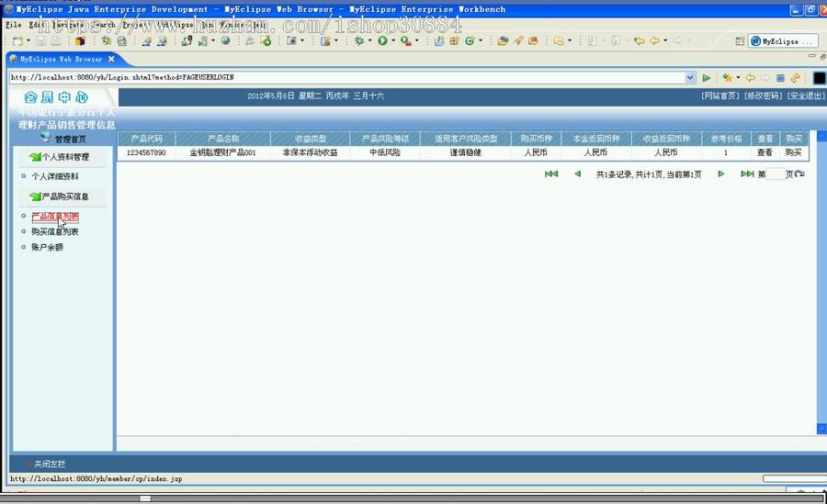This screenshot has height=504, width=827.
Task: Click the 修改密码 link
Action: click(x=764, y=96)
